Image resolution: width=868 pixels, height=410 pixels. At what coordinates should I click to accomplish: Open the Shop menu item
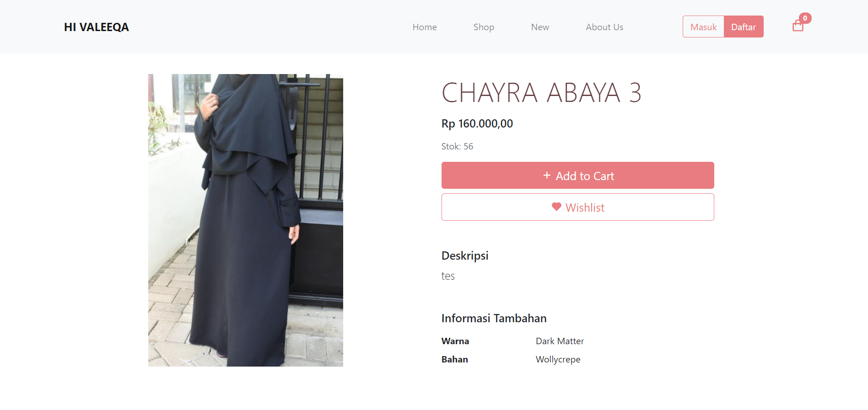[484, 27]
